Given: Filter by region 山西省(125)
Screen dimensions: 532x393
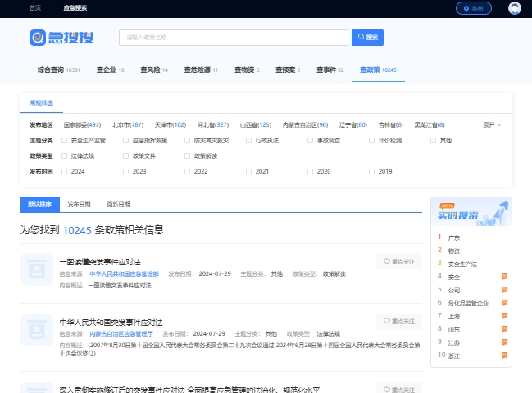Looking at the screenshot, I should click(256, 125).
